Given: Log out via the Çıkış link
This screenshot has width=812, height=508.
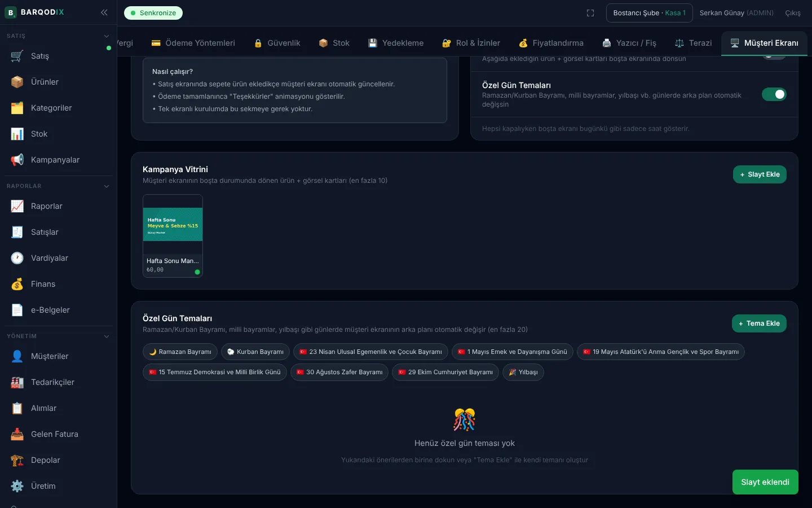Looking at the screenshot, I should coord(793,13).
